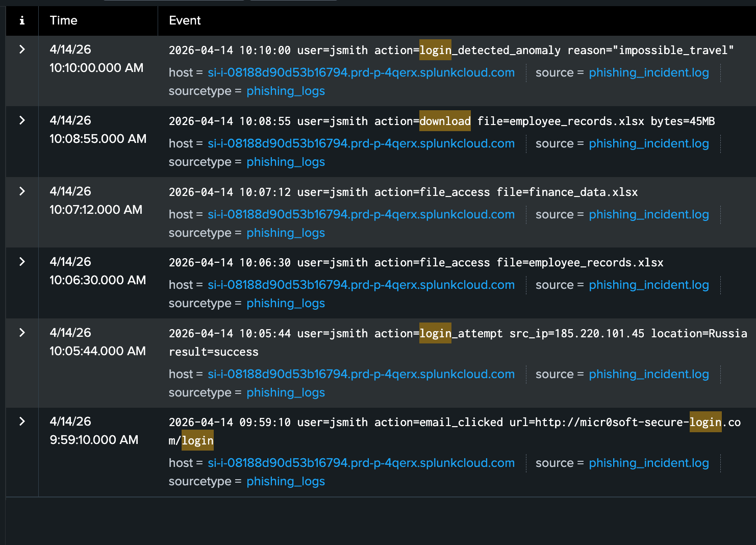
Task: Click phishing_incident.log source in email_clicked event
Action: click(x=648, y=463)
